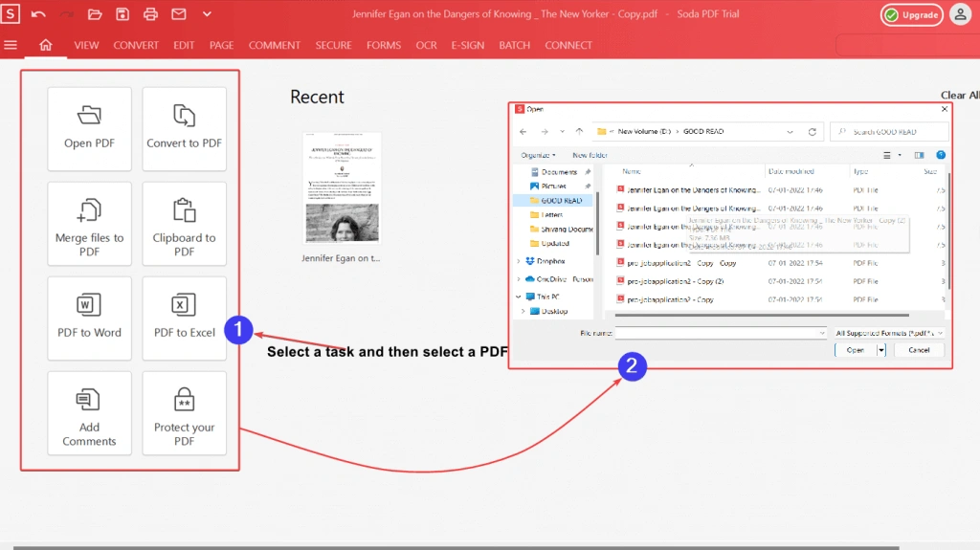This screenshot has height=550, width=980.
Task: Open the COMMENT tab
Action: (x=275, y=45)
